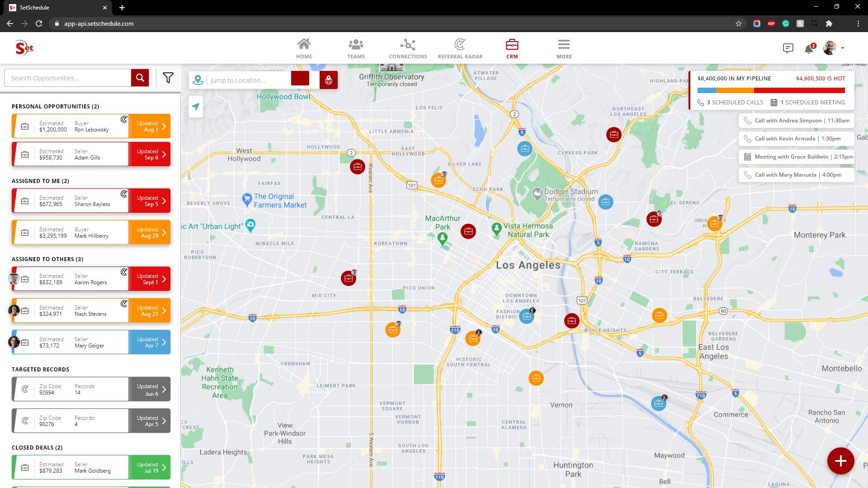Open Meeting with Grace Baldwin 2:15pm
The height and width of the screenshot is (488, 868).
[797, 157]
